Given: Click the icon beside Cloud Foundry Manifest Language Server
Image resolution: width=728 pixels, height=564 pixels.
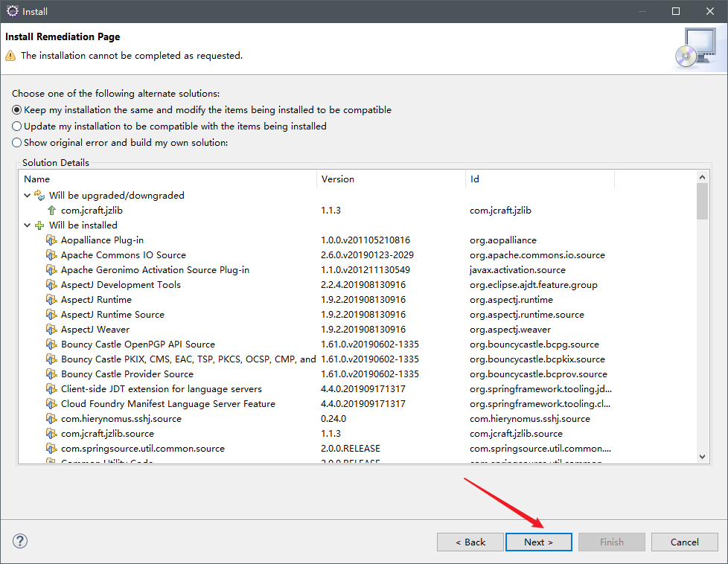Looking at the screenshot, I should click(51, 403).
